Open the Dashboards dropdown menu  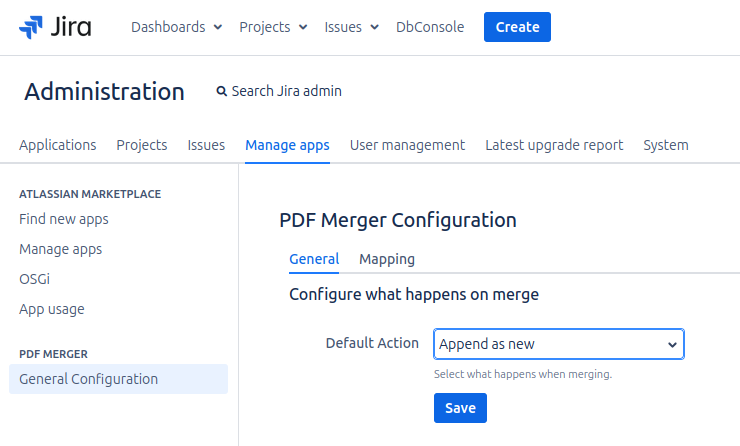point(177,27)
